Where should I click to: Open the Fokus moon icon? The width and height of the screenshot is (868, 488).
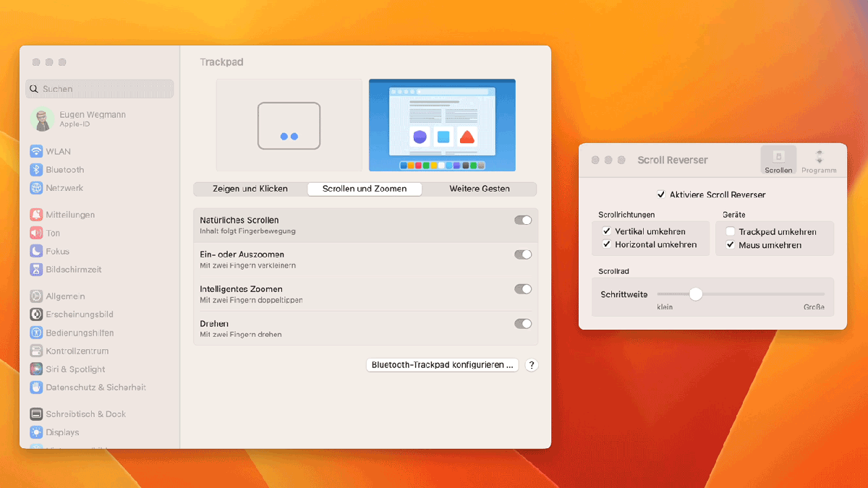[36, 251]
